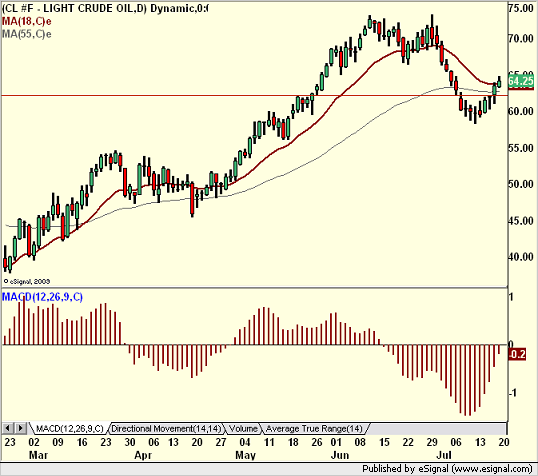Click the MA(55,C)e study label

coord(26,34)
